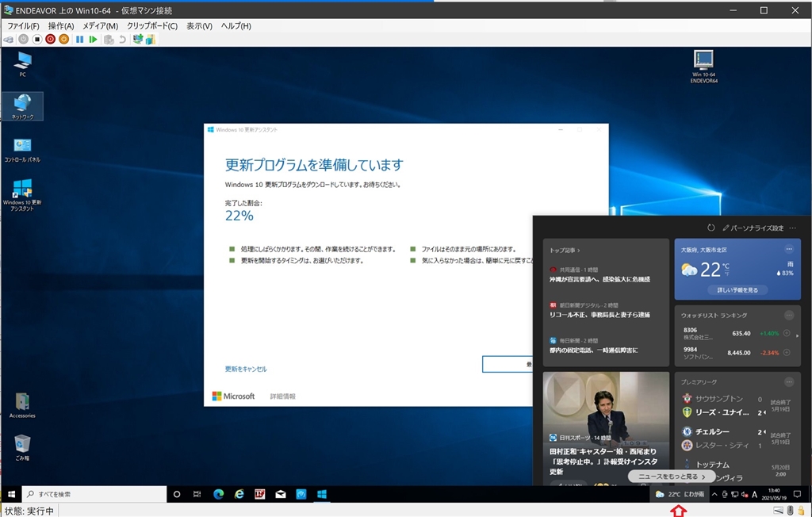
Task: Open ウォッチリスト ランキング card options menu
Action: click(x=789, y=315)
